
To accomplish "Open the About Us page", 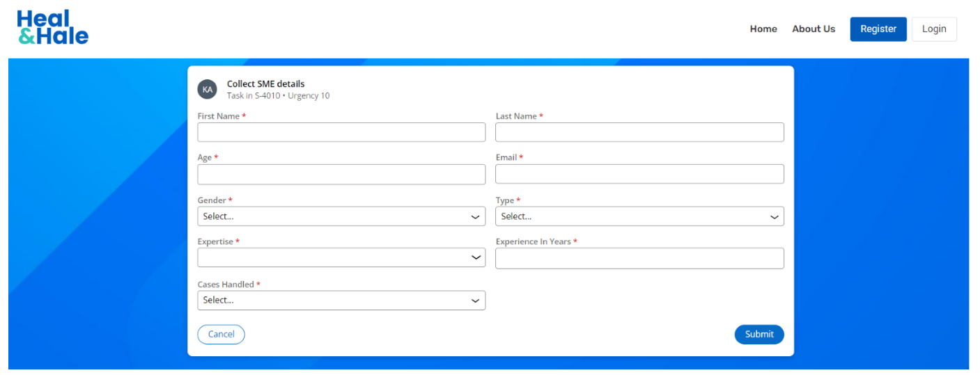I will (x=813, y=29).
